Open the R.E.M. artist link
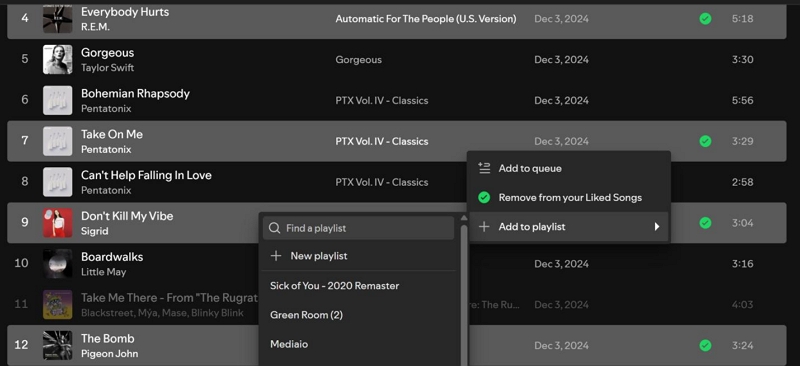800x366 pixels. [x=95, y=27]
